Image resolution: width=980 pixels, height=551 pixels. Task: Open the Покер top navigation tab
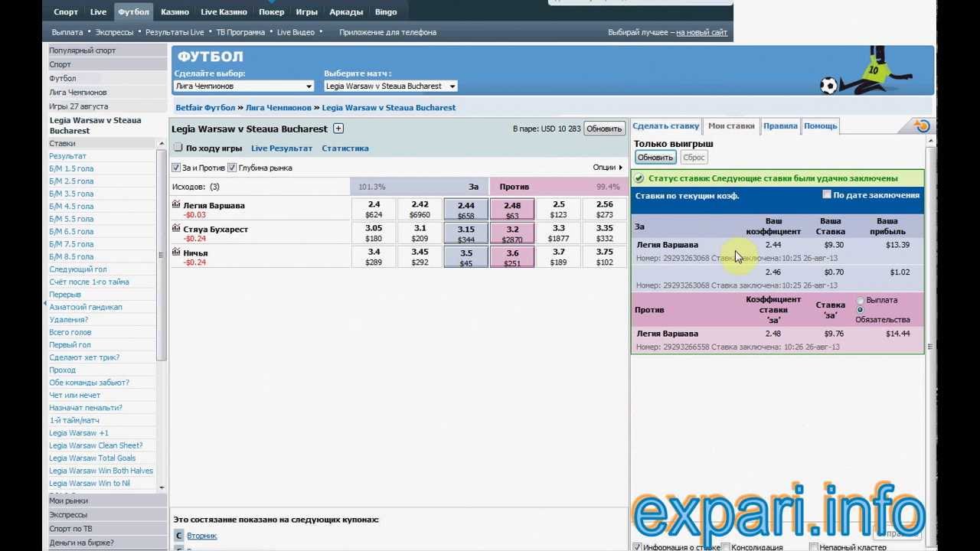tap(271, 12)
